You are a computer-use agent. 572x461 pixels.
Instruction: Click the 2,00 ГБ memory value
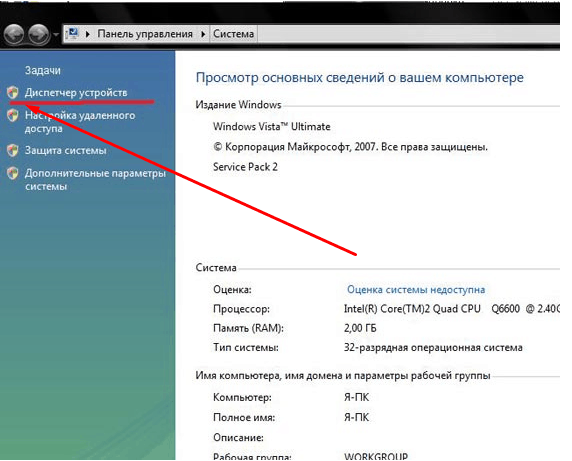point(360,328)
